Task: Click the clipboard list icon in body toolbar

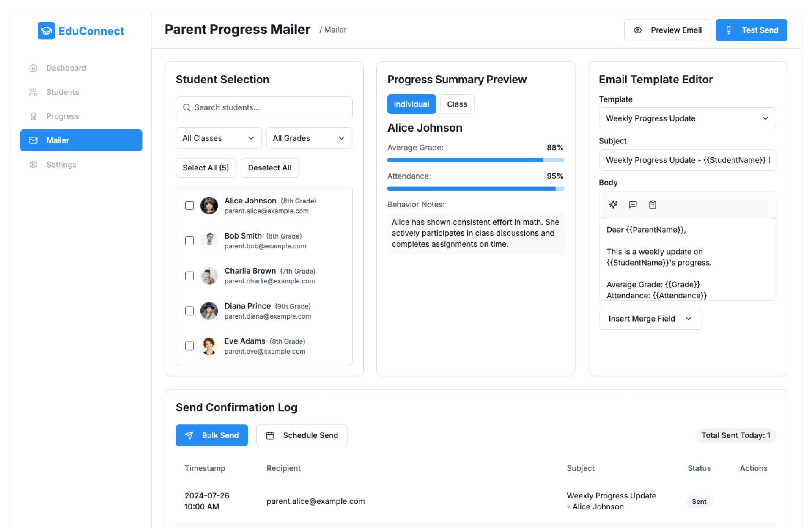Action: pos(653,205)
